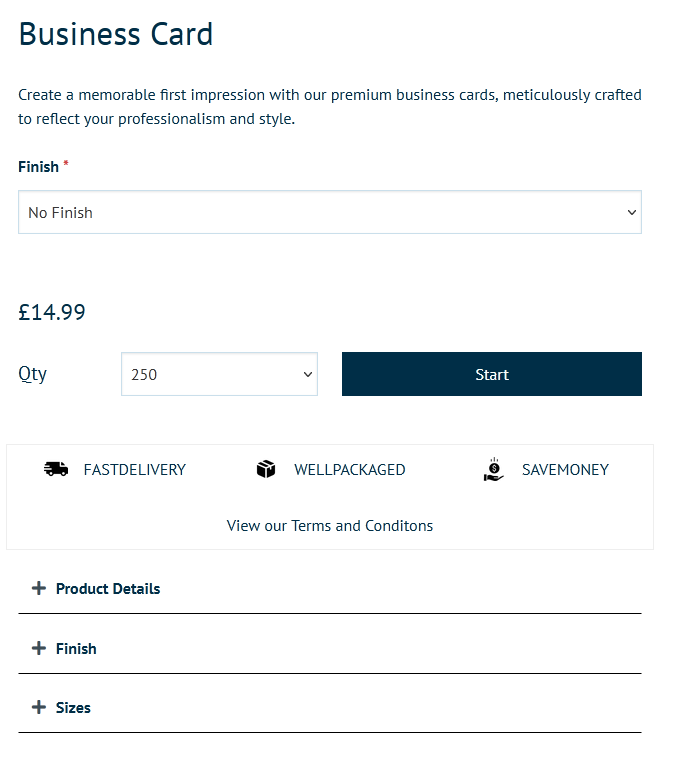The height and width of the screenshot is (767, 676).
Task: Expand the Product Details section
Action: 330,588
